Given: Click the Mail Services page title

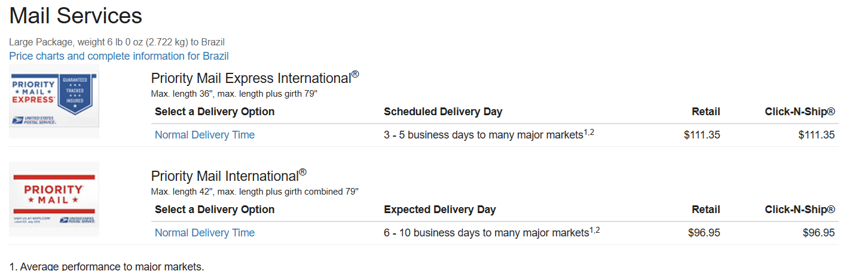Looking at the screenshot, I should [x=76, y=16].
